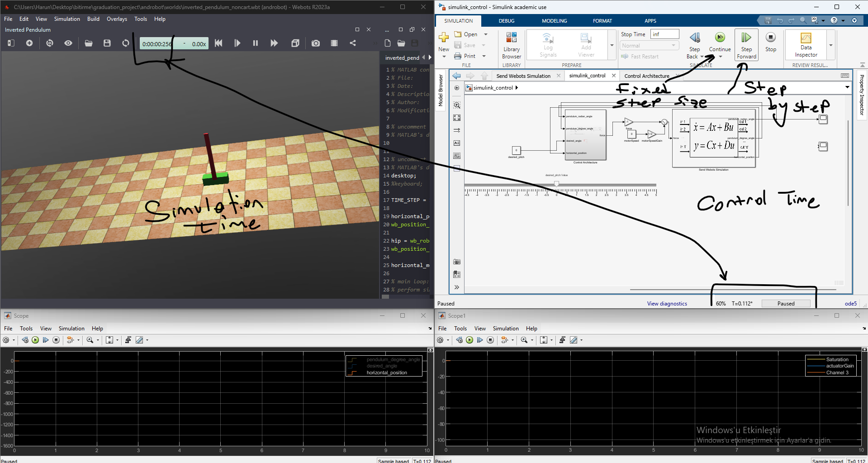
Task: Open the Model Browser side panel
Action: [441, 90]
